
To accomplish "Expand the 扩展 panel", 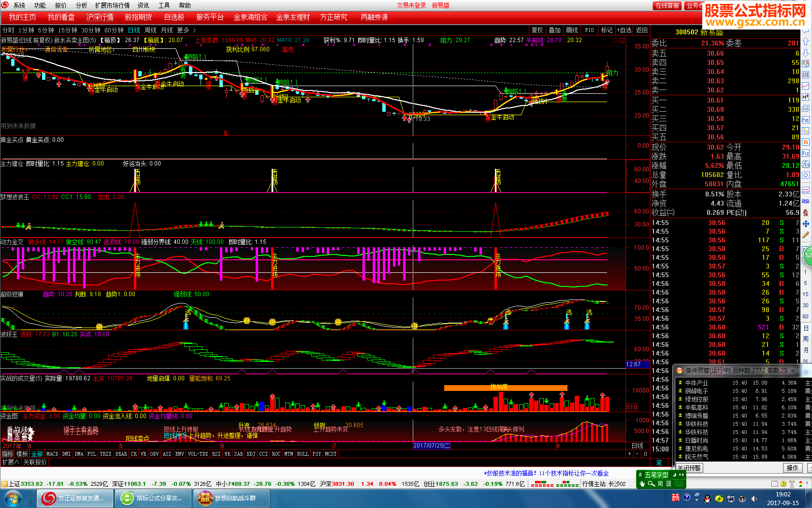I will (10, 462).
